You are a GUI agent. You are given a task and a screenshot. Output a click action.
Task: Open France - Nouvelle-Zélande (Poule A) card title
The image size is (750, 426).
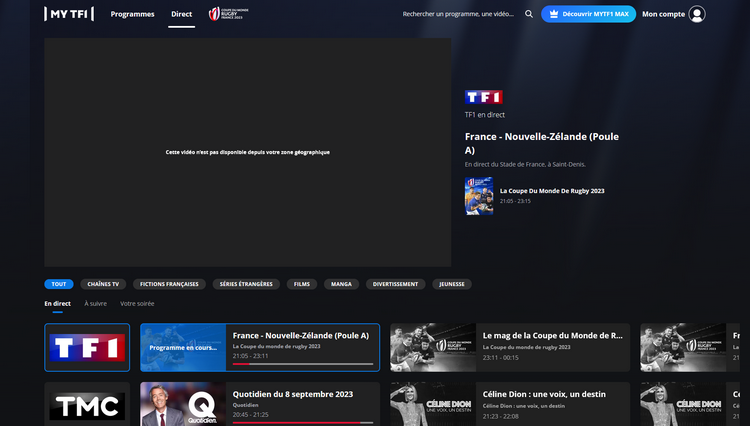click(301, 336)
